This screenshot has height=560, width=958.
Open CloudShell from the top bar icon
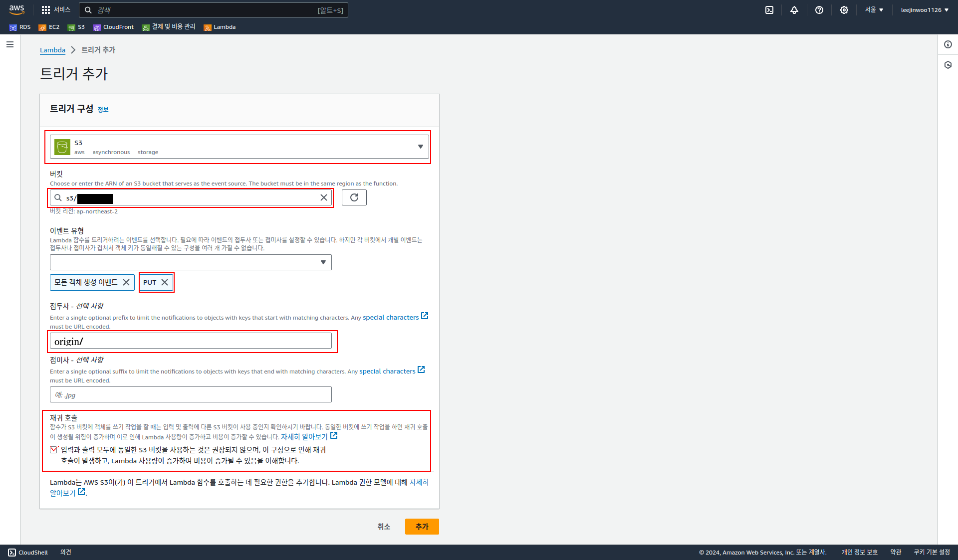point(769,10)
